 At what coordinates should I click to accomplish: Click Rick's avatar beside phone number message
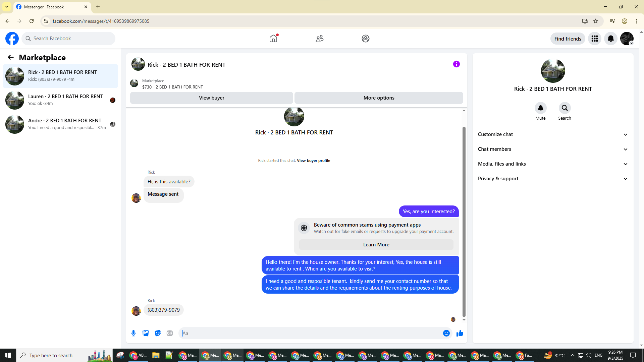coord(136,311)
